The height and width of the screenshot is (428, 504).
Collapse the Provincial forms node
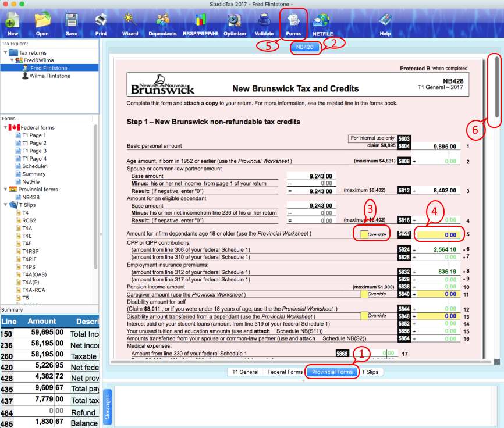coord(5,189)
